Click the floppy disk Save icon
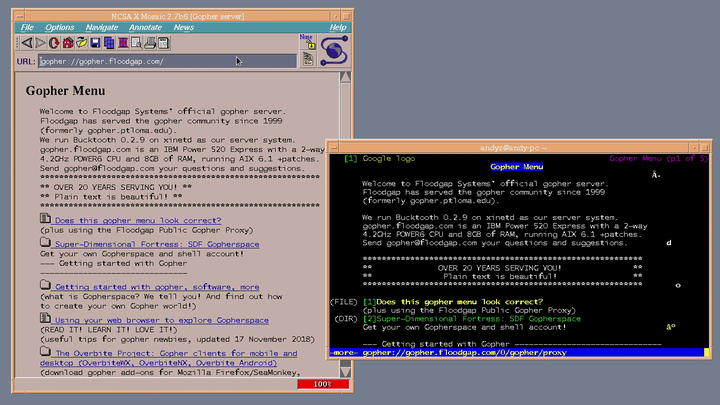 click(x=95, y=43)
